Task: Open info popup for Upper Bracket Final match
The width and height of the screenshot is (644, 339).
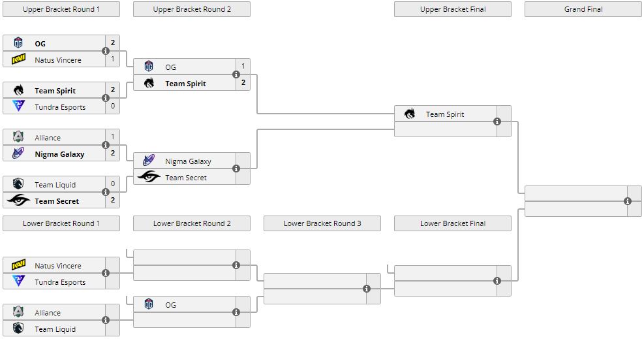Action: click(497, 121)
